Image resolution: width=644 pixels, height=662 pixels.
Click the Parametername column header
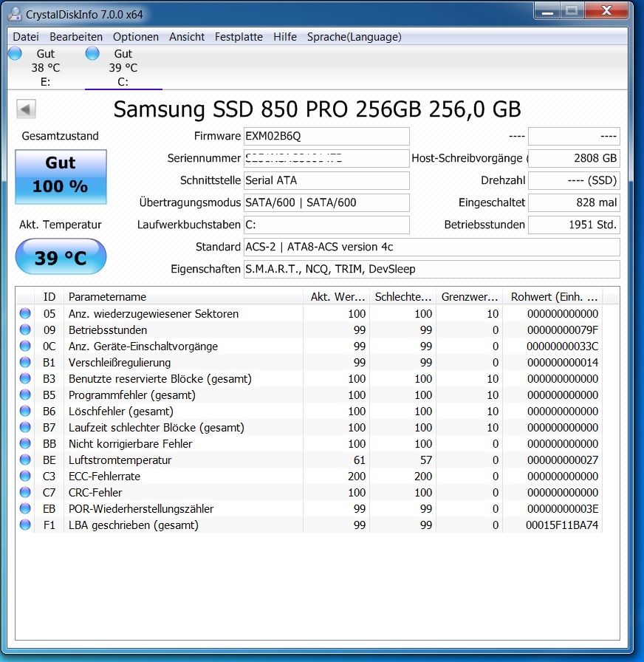click(x=183, y=297)
